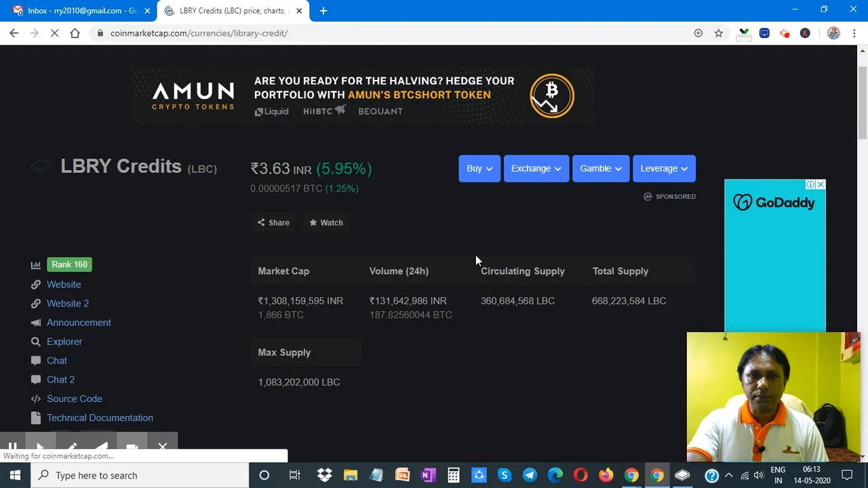Add LBRY Credits to watchlist
Screen dimensions: 868x488
click(326, 222)
